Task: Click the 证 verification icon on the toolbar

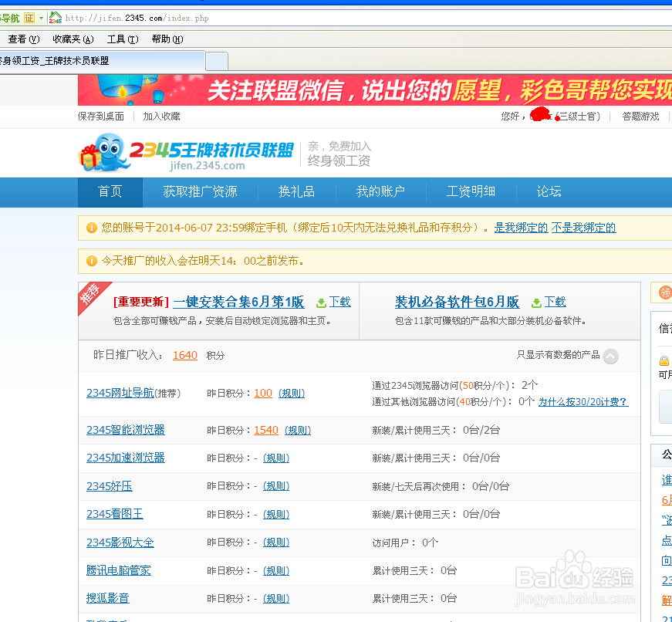Action: click(29, 17)
